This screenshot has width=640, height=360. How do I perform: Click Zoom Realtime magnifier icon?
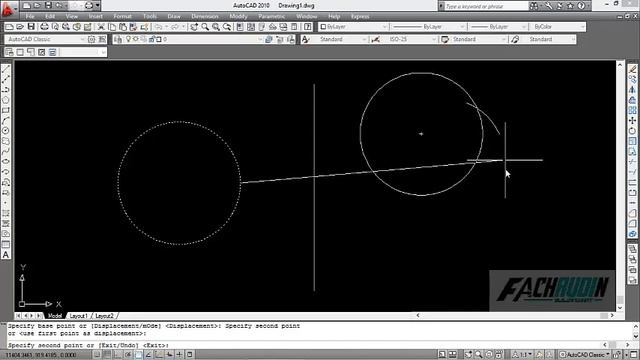tap(205, 27)
